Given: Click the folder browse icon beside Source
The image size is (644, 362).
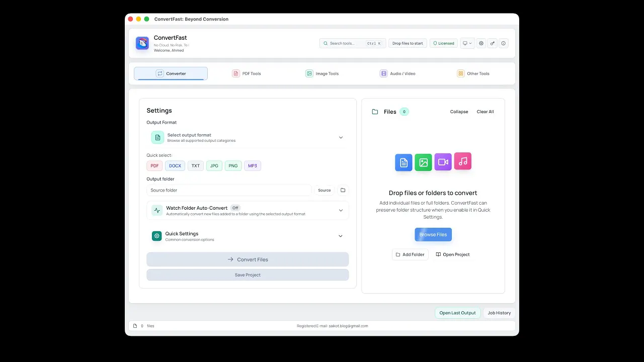Looking at the screenshot, I should pos(343,190).
